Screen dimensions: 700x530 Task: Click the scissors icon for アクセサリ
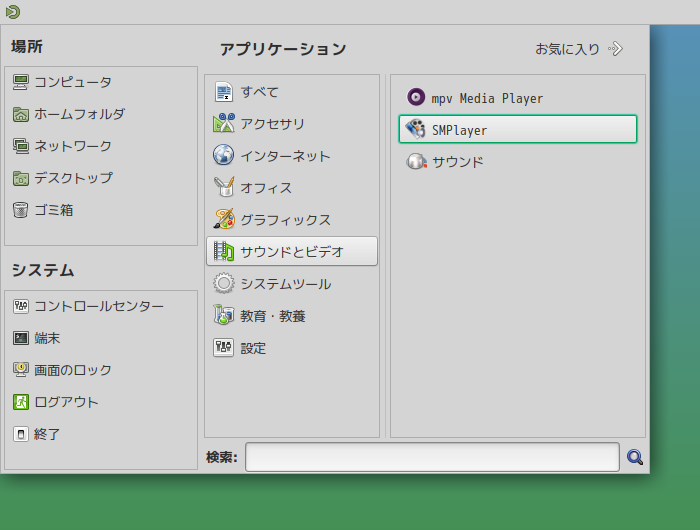pos(224,123)
